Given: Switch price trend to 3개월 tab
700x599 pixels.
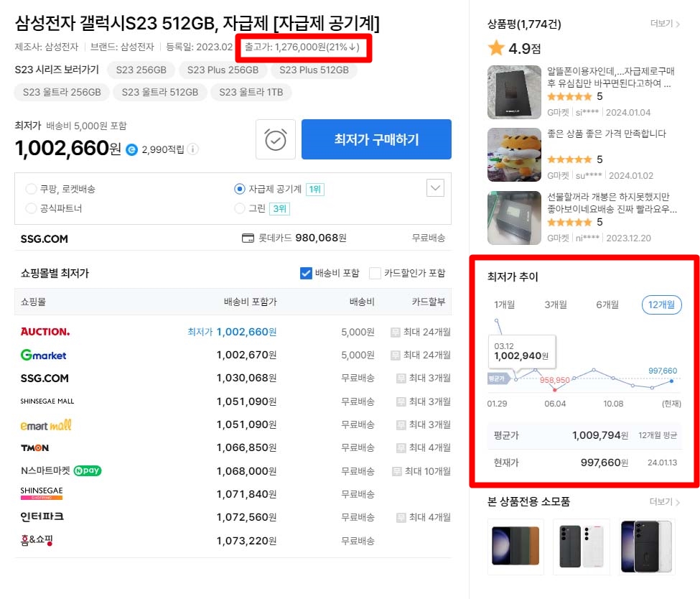Looking at the screenshot, I should (556, 305).
